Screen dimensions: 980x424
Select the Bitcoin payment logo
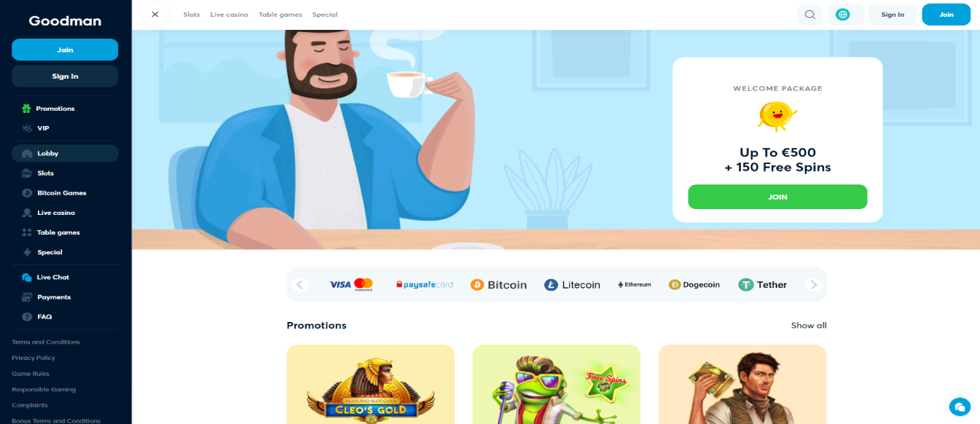(498, 285)
